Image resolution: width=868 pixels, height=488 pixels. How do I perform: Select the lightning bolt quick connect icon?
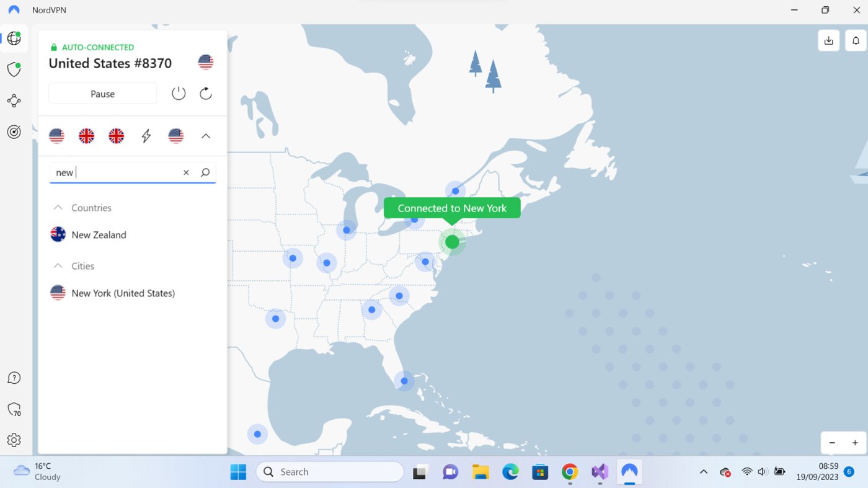click(146, 136)
